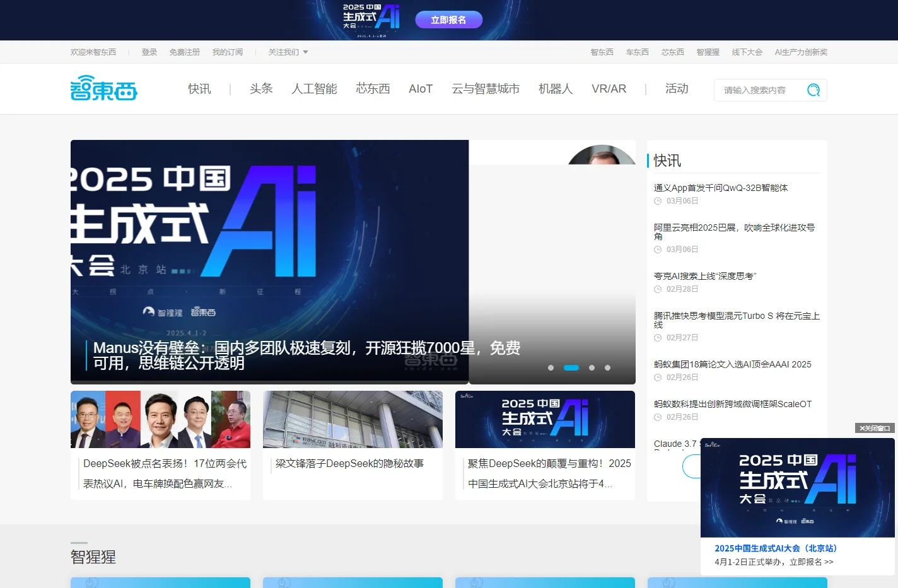
Task: Open 蚂蚁集团18篇论文入选 news item
Action: (733, 364)
